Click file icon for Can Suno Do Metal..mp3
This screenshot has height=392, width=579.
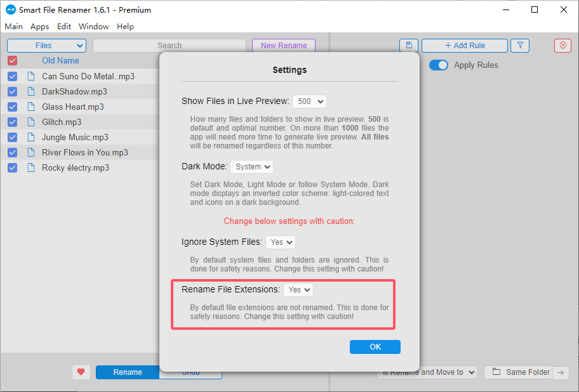click(x=31, y=76)
